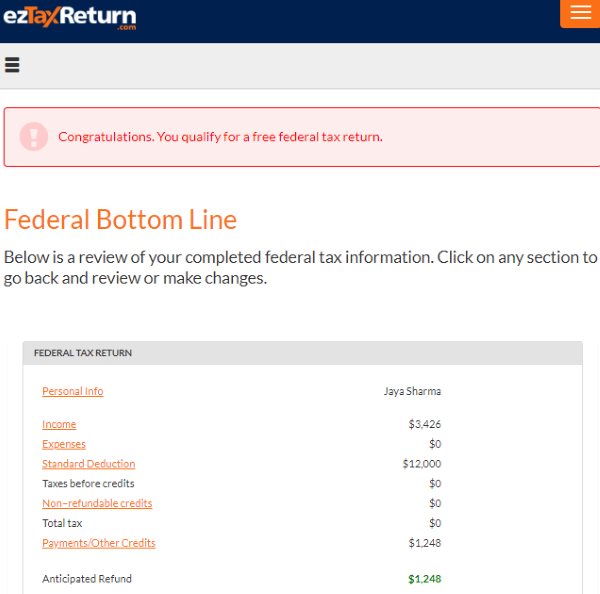600x594 pixels.
Task: Review the Expenses link
Action: (64, 444)
